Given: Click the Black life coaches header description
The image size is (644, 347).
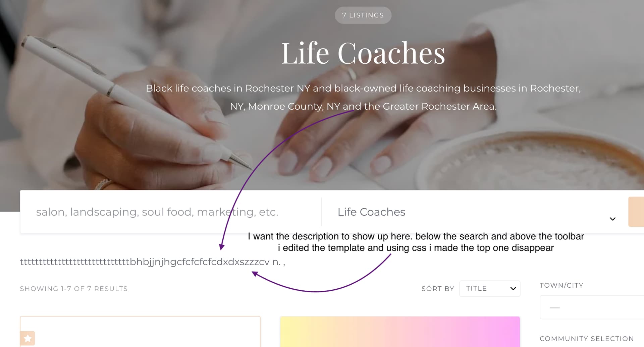Looking at the screenshot, I should coord(363,97).
